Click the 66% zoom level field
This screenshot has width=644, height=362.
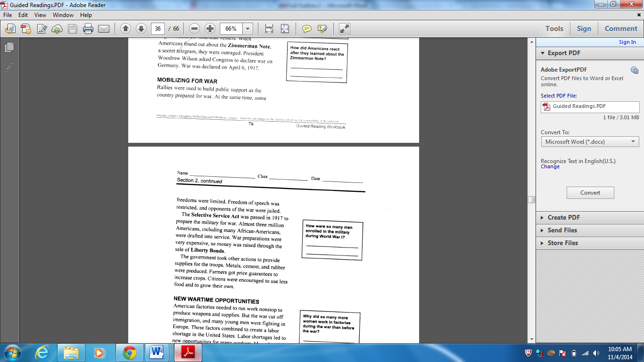231,29
